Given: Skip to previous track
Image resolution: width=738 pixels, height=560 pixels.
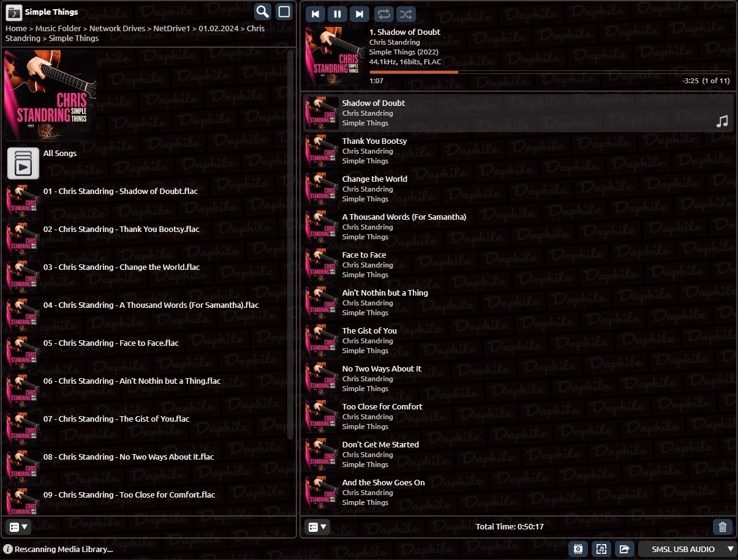Looking at the screenshot, I should tap(315, 14).
